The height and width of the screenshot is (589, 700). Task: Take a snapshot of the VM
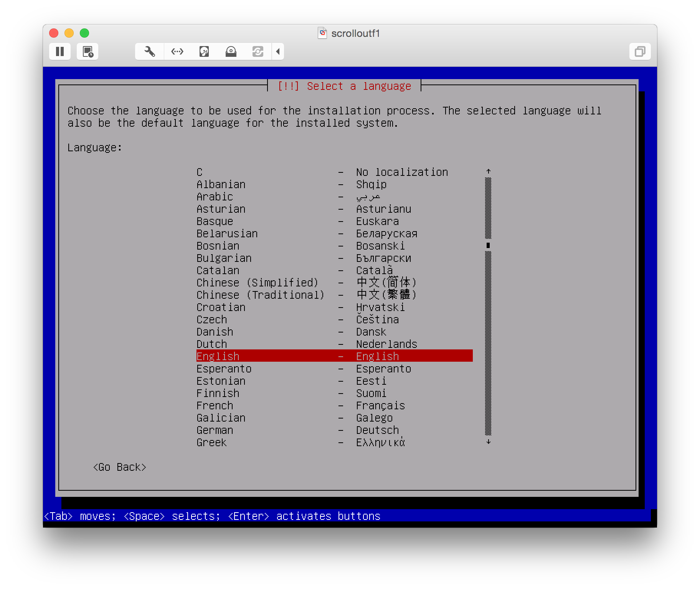coord(87,51)
